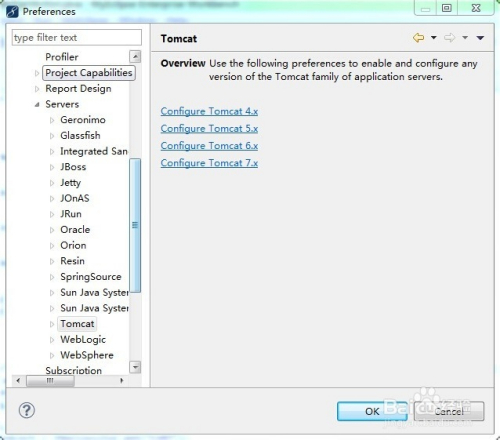Click the Forward navigation arrow icon

(x=449, y=38)
